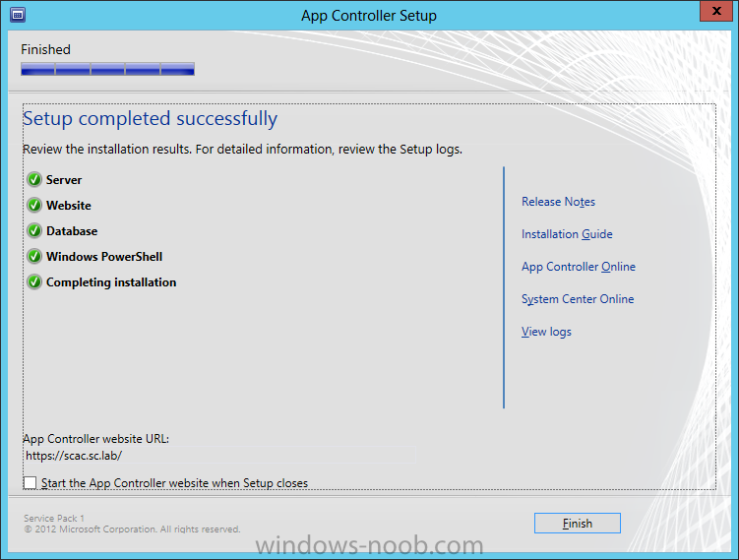Click the Finish button
Image resolution: width=739 pixels, height=560 pixels.
click(578, 524)
